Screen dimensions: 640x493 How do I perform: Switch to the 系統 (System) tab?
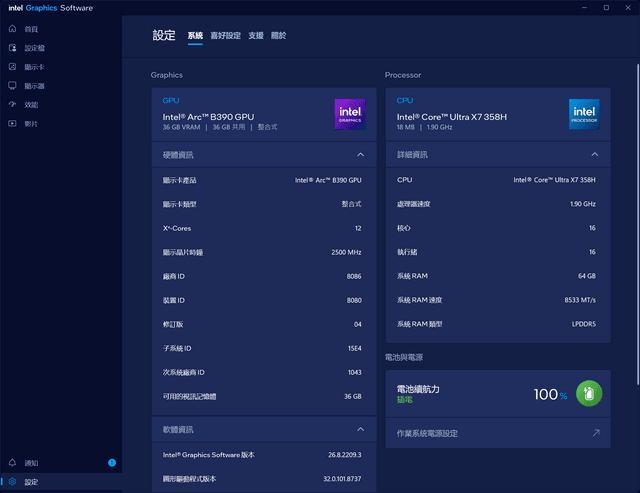coord(195,36)
